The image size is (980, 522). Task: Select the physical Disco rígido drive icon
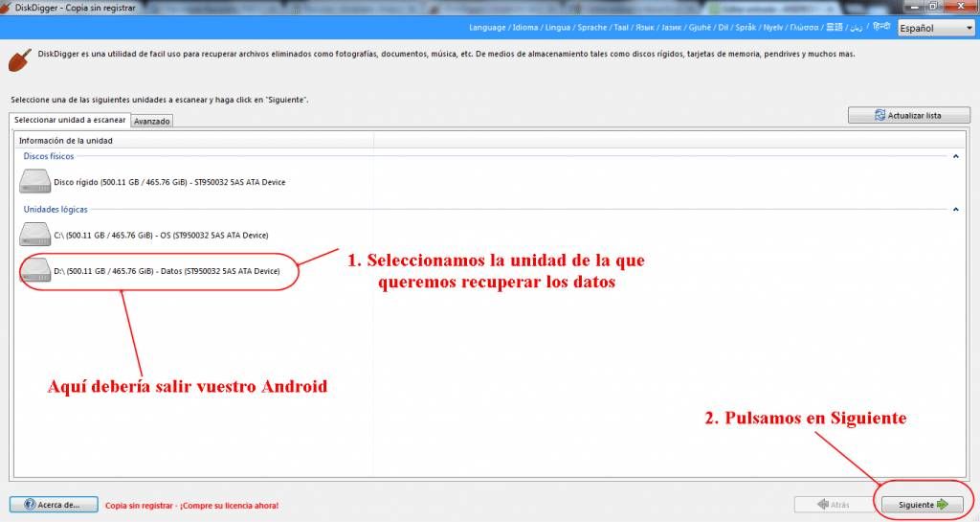pyautogui.click(x=35, y=181)
